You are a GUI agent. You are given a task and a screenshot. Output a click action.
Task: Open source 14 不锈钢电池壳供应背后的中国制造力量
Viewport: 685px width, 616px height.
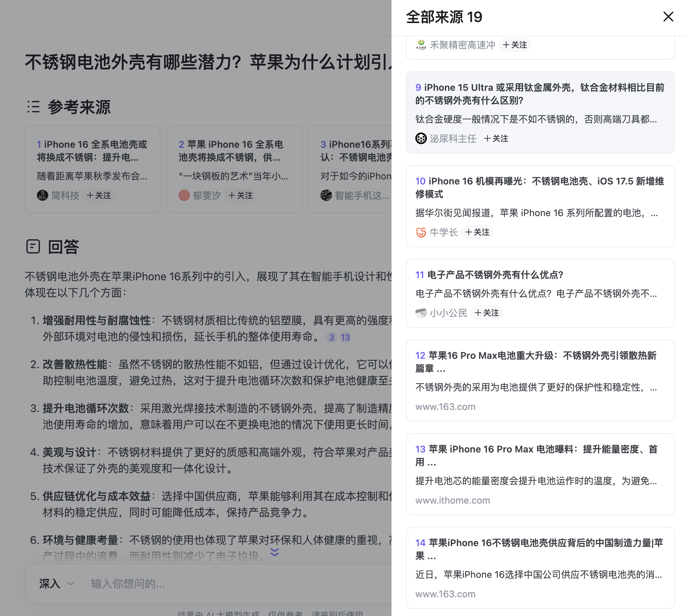click(540, 568)
